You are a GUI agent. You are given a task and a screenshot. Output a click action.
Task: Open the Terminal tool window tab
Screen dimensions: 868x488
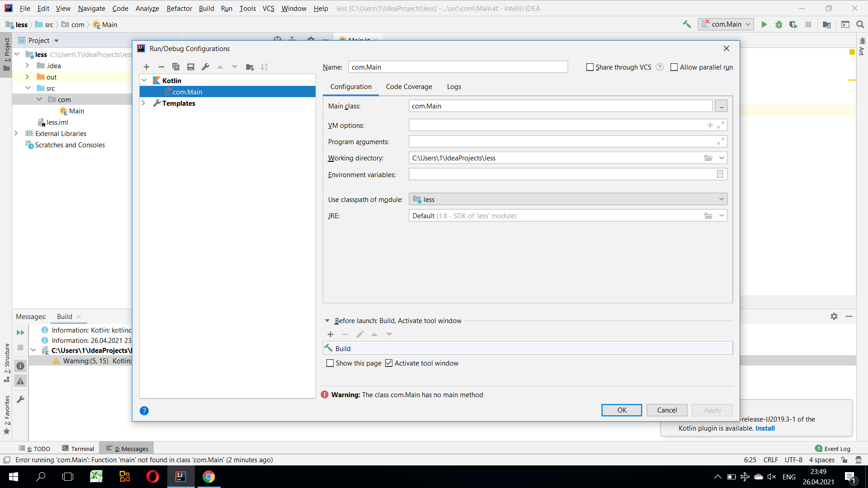coord(78,449)
